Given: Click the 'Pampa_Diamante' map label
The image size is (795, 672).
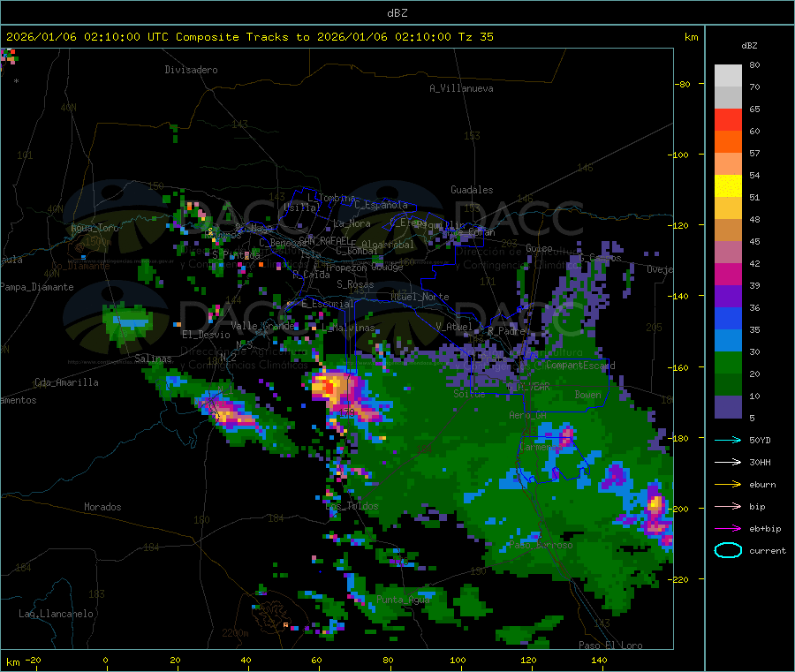Looking at the screenshot, I should click(37, 287).
